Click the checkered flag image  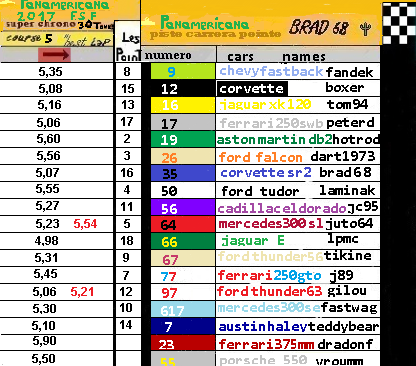pyautogui.click(x=399, y=23)
